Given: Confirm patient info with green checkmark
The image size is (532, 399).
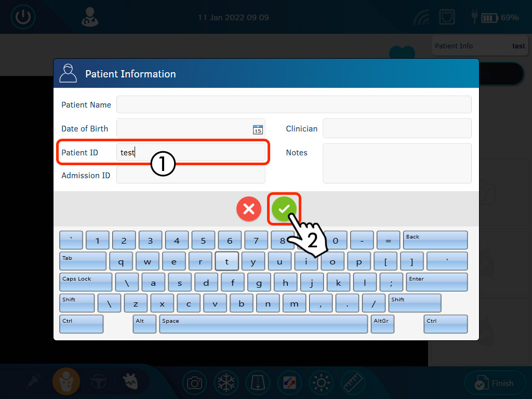Looking at the screenshot, I should click(x=284, y=209).
